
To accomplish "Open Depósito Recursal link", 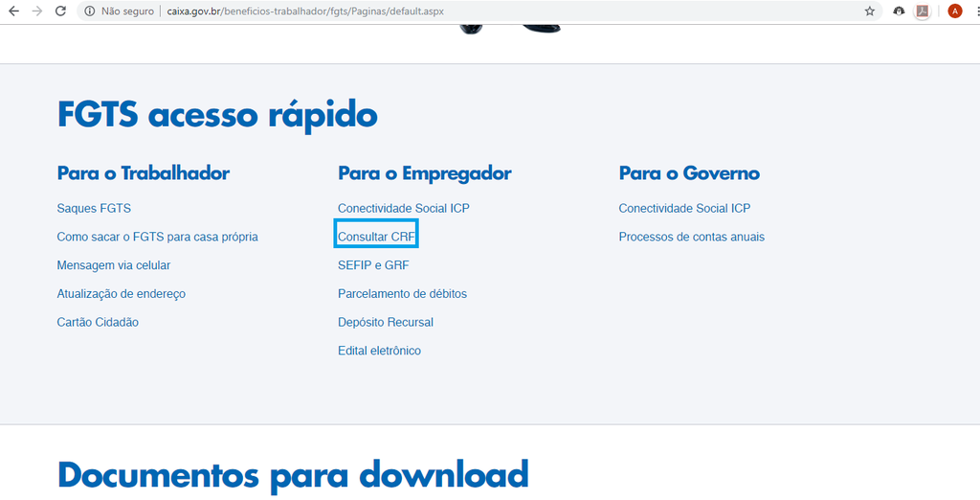I will coord(386,322).
